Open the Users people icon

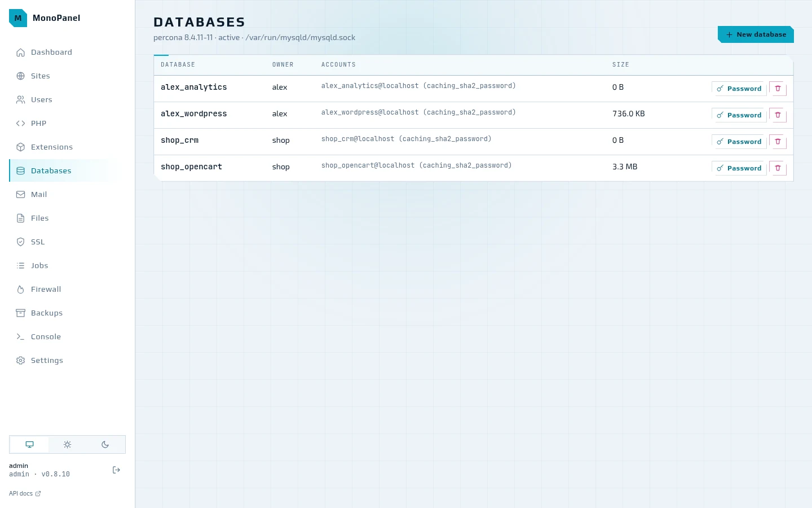pos(21,100)
